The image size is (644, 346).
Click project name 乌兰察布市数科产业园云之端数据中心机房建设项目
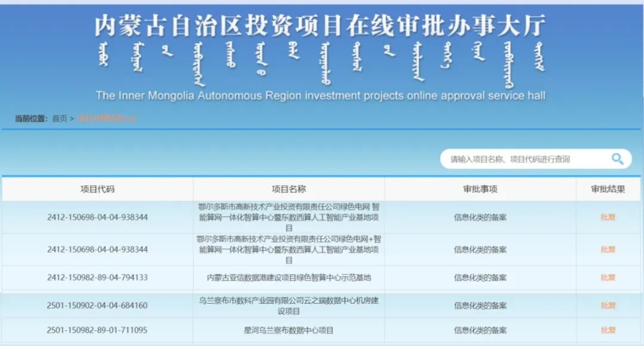(289, 306)
